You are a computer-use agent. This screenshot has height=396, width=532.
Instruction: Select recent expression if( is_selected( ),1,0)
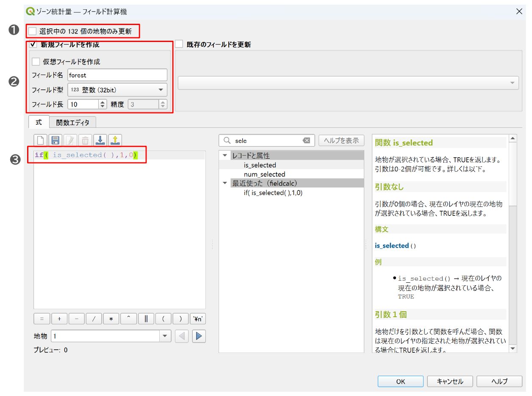tap(273, 192)
